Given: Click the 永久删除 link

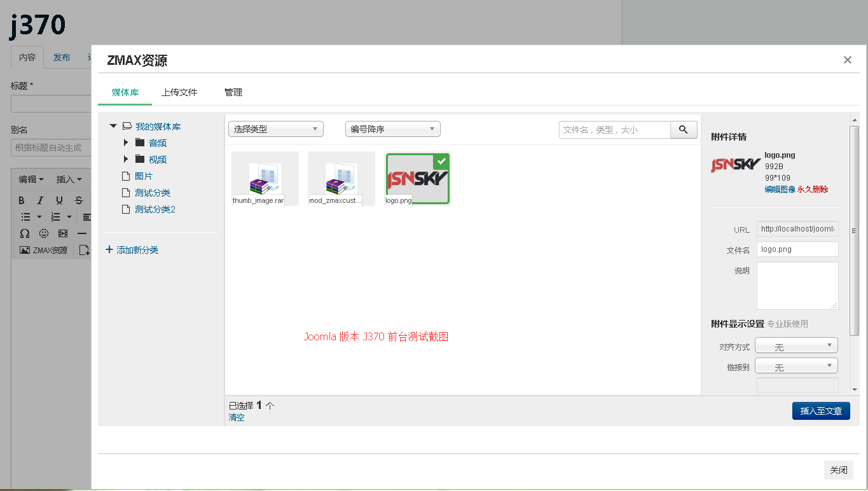Looking at the screenshot, I should 813,190.
